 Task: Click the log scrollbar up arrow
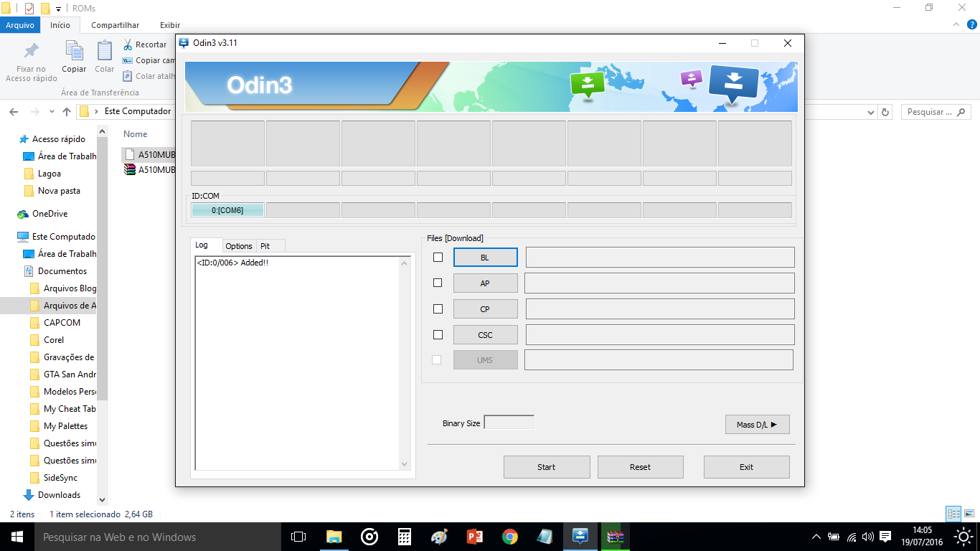tap(405, 263)
